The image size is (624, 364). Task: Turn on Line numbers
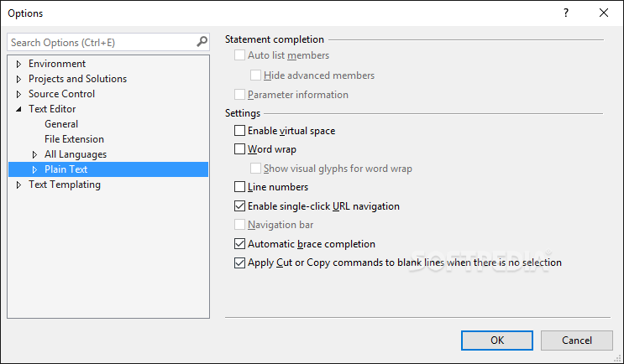239,186
